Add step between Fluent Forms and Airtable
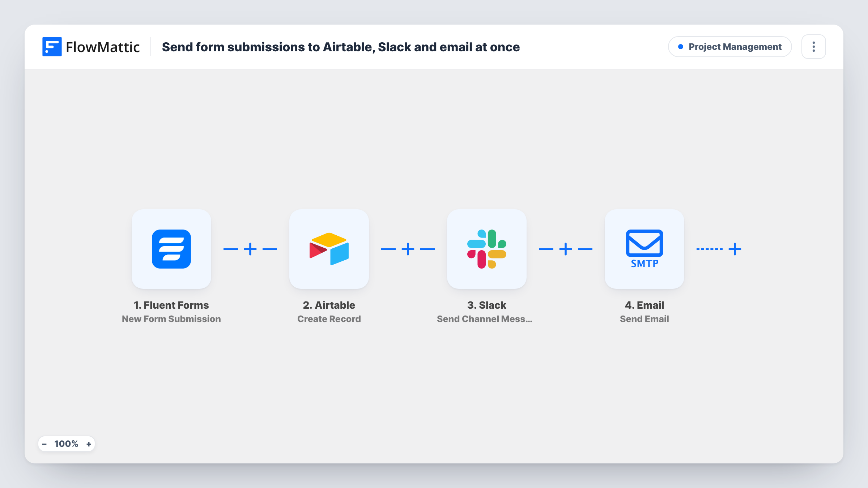This screenshot has width=868, height=488. tap(250, 249)
